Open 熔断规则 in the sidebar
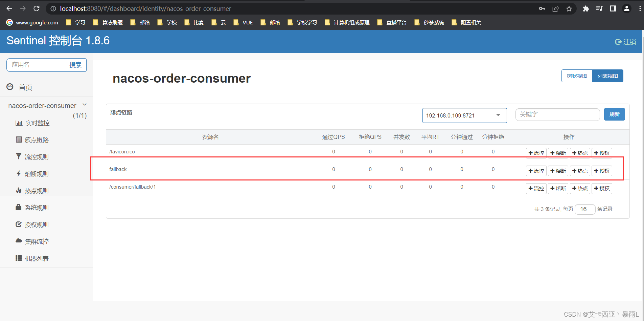 click(x=32, y=174)
